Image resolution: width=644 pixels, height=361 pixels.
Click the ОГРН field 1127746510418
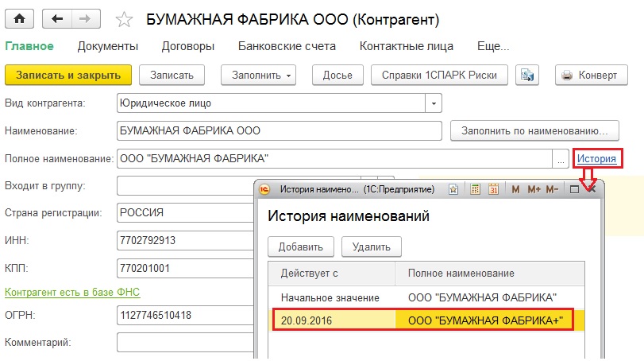185,316
